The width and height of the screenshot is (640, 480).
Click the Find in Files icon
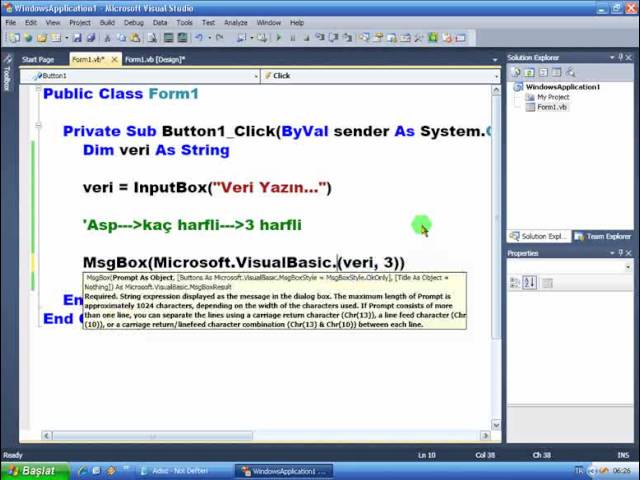[152, 38]
